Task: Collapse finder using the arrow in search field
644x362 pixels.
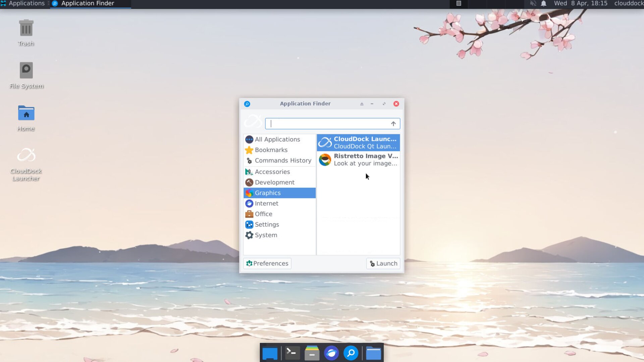Action: (x=393, y=124)
